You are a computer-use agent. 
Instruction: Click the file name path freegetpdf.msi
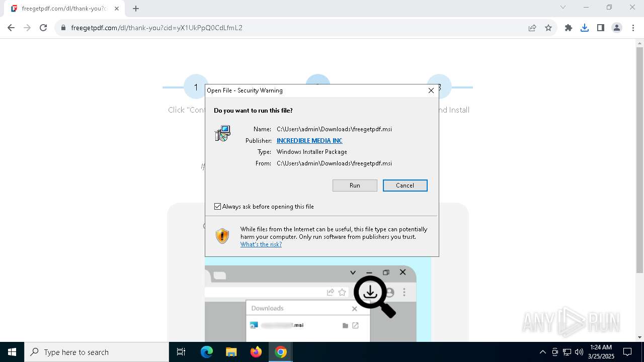[x=334, y=129]
